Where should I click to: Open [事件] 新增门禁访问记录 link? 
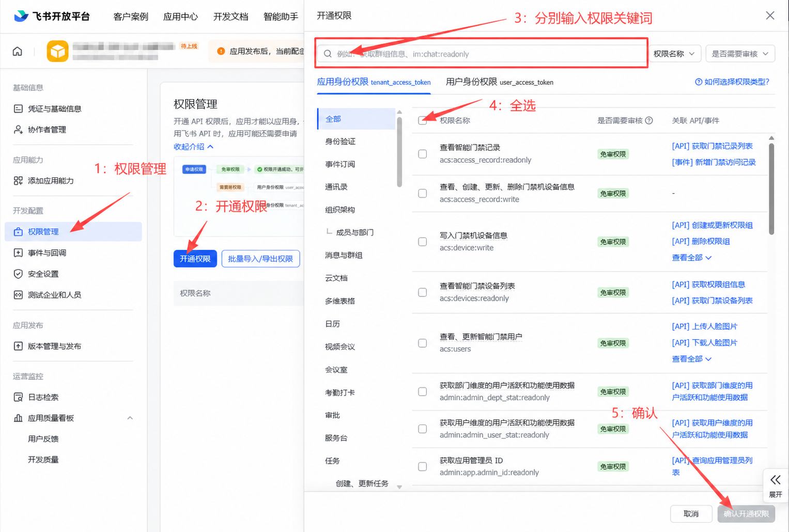pyautogui.click(x=714, y=162)
